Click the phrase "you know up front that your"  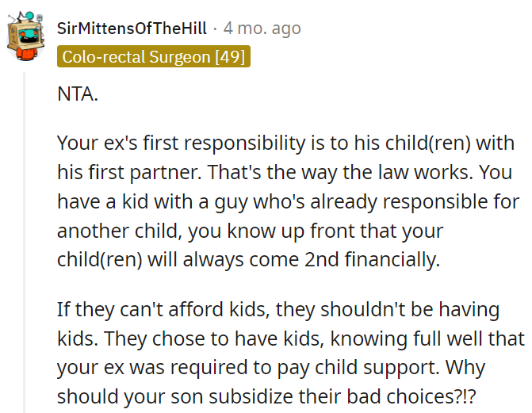tap(316, 231)
